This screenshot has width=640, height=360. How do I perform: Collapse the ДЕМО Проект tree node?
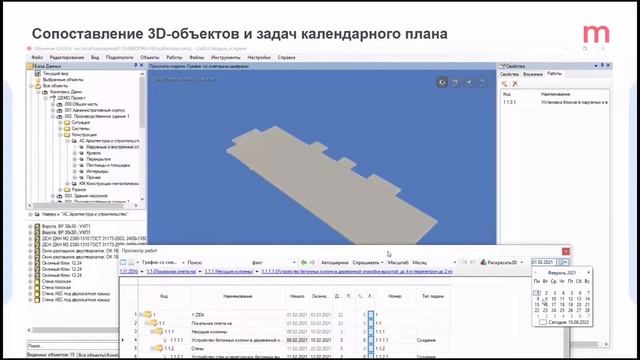point(46,98)
